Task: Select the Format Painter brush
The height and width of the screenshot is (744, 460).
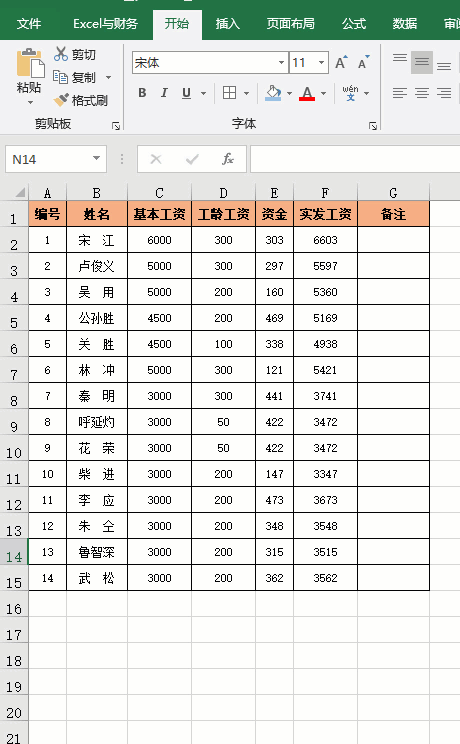Action: point(61,100)
